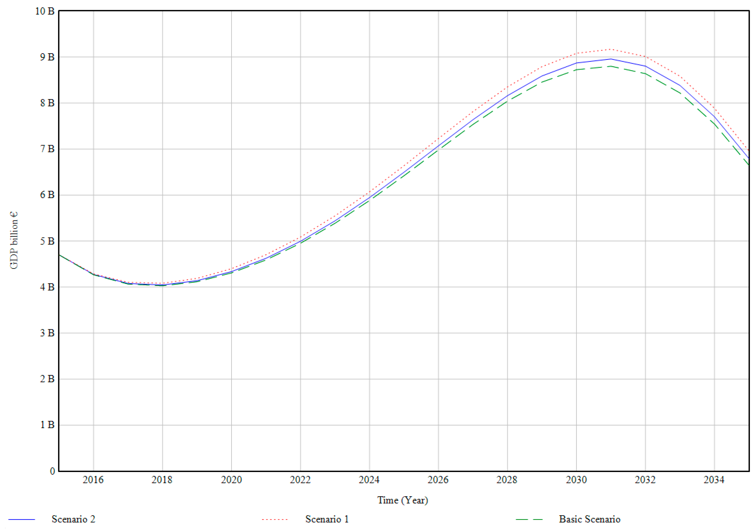
Task: Click the Basic Scenario green curve peak near 2031
Action: 611,66
